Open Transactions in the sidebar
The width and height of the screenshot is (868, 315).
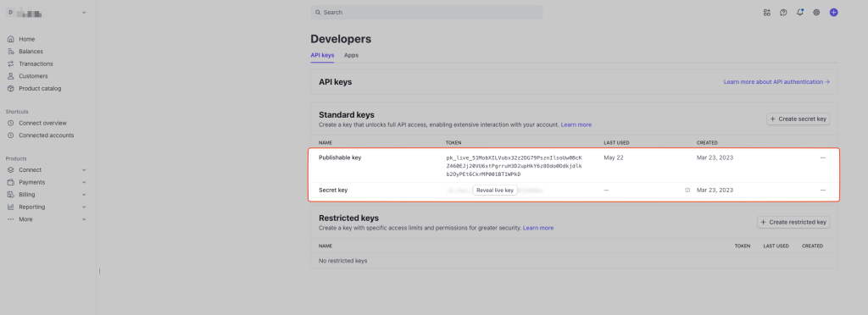(36, 64)
